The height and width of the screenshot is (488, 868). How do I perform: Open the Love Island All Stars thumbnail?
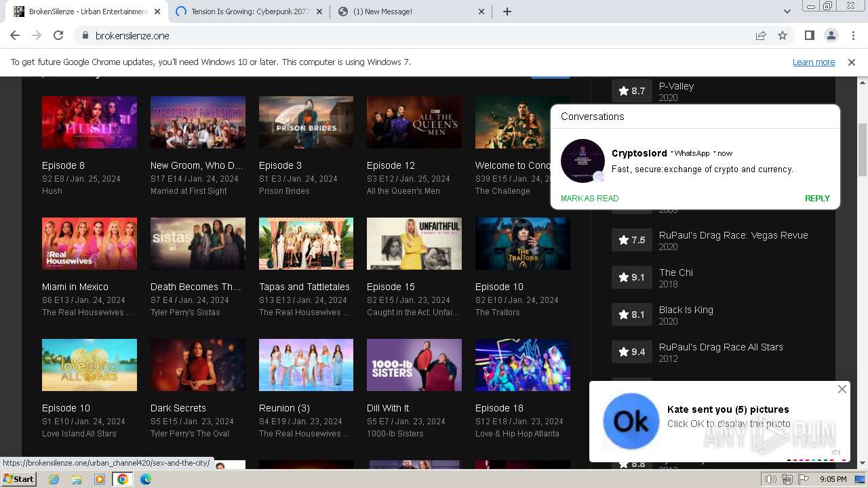click(90, 365)
